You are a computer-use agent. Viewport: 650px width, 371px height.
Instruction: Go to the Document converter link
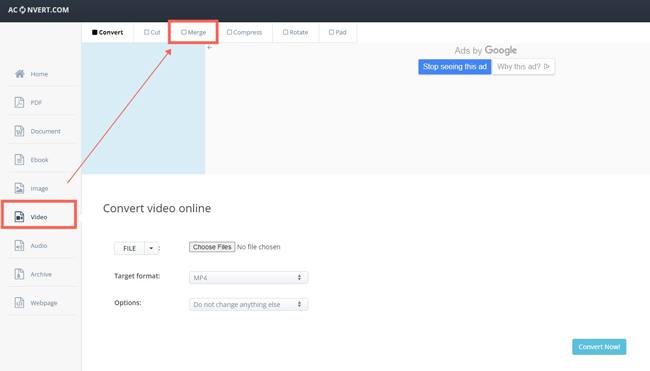pos(45,131)
